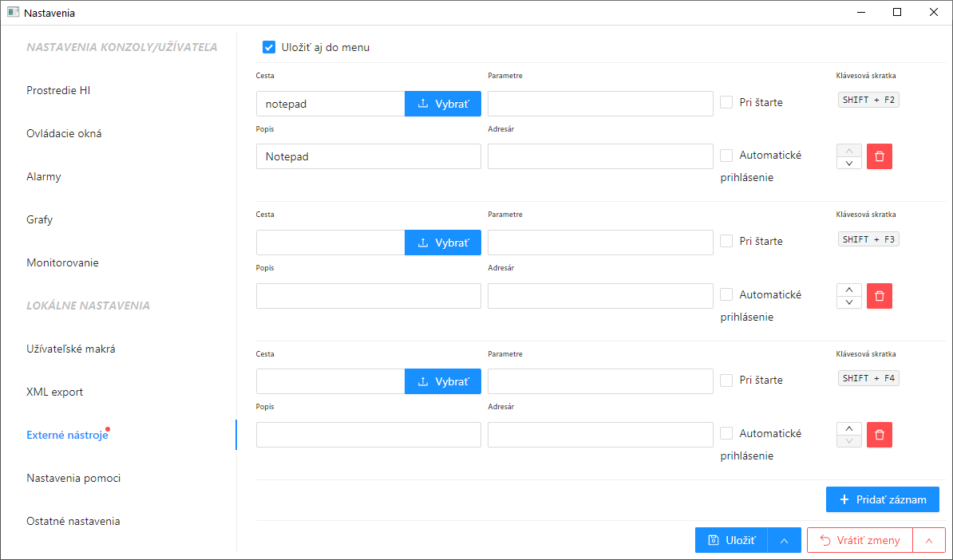Delete the Notepad tool record
Image resolution: width=953 pixels, height=560 pixels.
click(x=879, y=156)
